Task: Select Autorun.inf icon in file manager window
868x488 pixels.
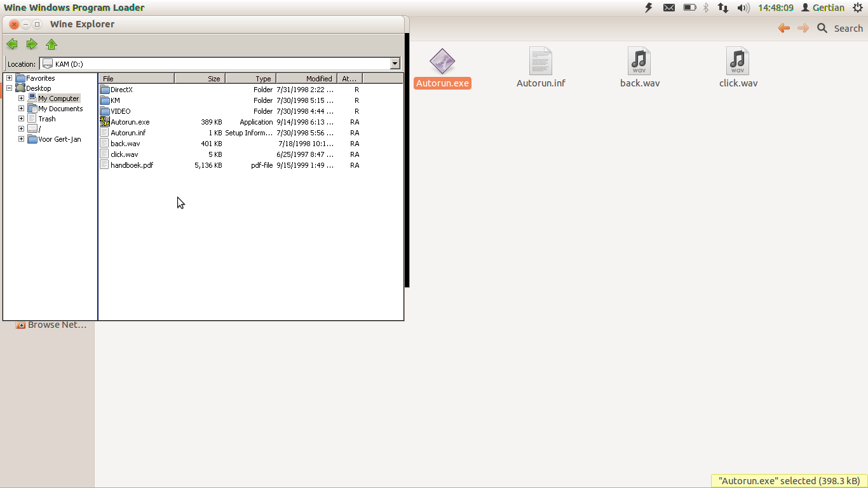Action: [541, 62]
